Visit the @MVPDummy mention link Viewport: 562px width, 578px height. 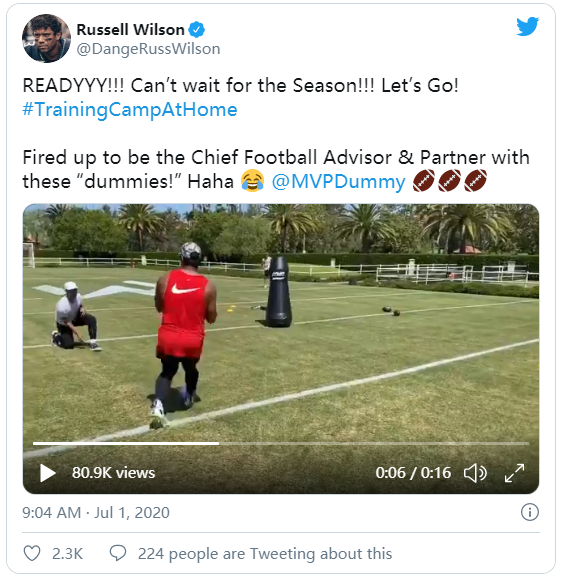point(338,181)
